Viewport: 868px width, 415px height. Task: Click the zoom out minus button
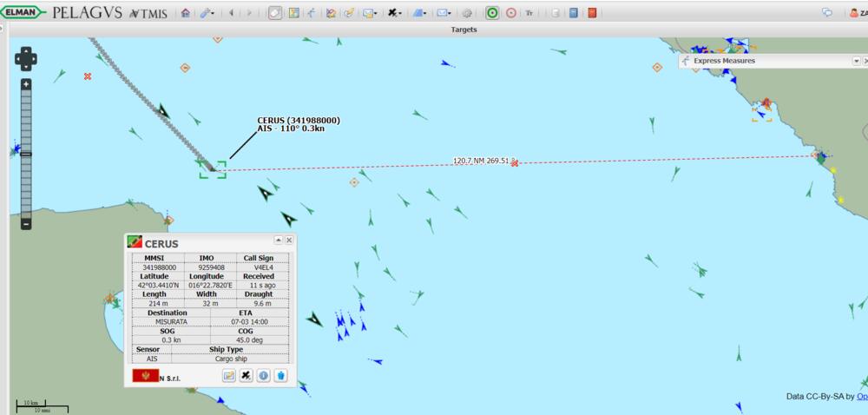26,224
